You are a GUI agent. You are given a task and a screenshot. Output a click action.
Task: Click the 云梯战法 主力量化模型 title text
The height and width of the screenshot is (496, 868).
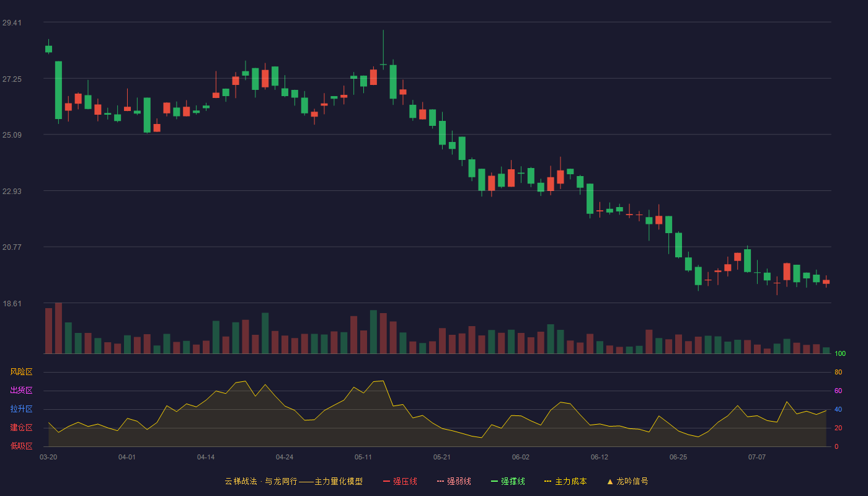(x=293, y=481)
